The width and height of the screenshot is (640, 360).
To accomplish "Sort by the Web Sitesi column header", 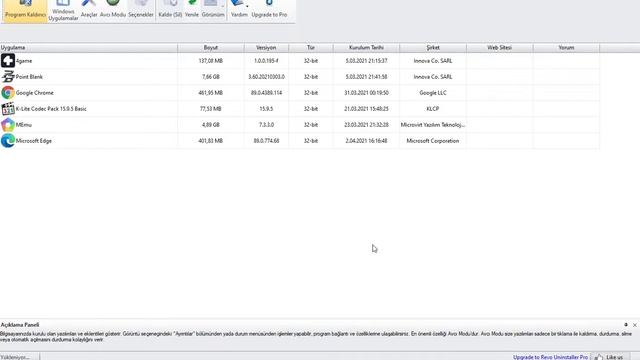I will (500, 48).
